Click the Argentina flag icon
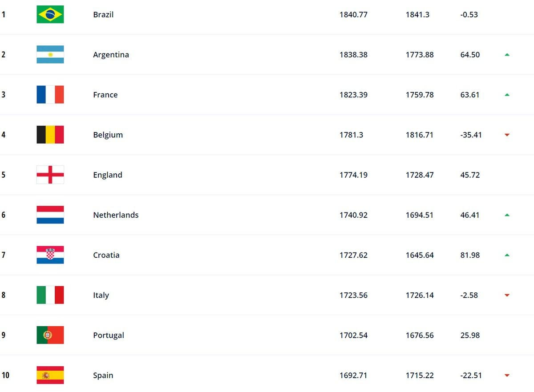 [50, 55]
